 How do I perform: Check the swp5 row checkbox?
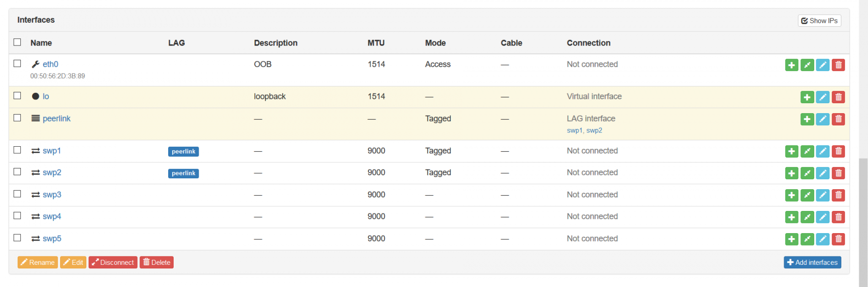tap(17, 238)
